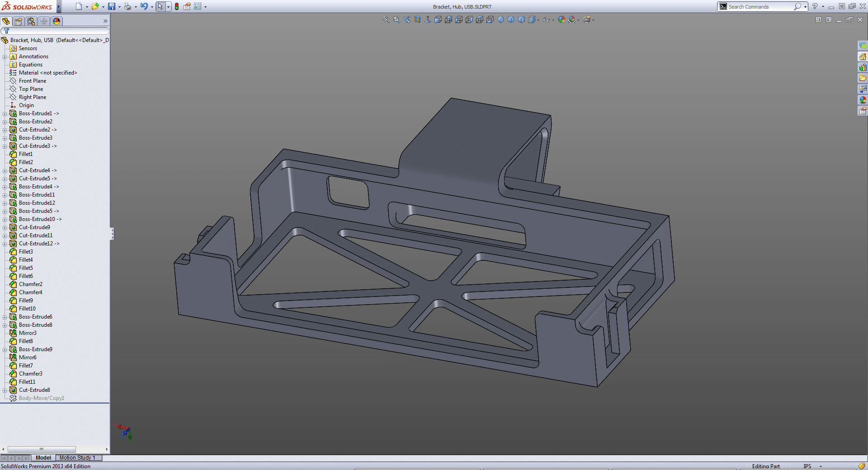Expand the Boss-Extrude4 feature node
The height and width of the screenshot is (470, 868).
pos(5,187)
